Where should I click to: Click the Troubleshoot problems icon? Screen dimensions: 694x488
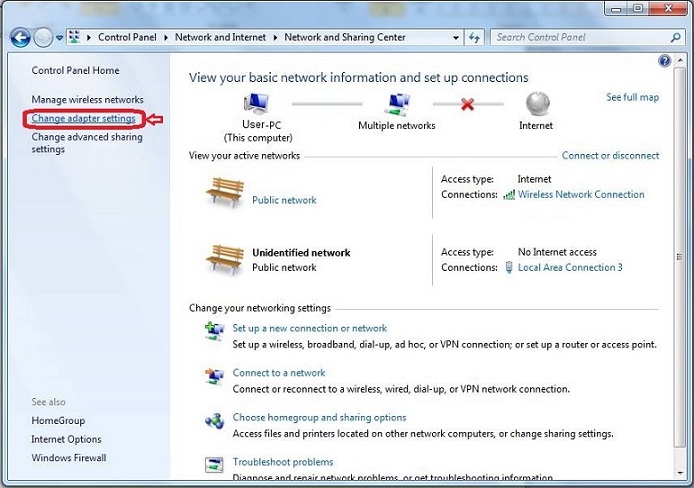click(x=214, y=465)
